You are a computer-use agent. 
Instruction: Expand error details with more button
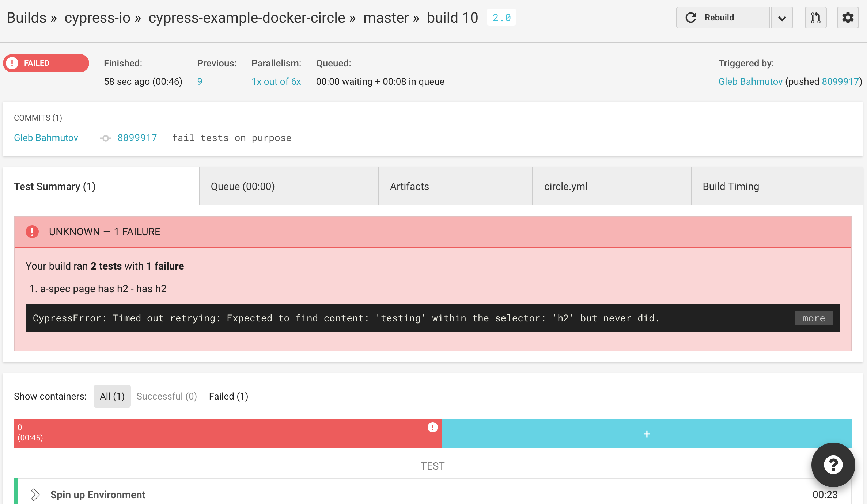(814, 318)
